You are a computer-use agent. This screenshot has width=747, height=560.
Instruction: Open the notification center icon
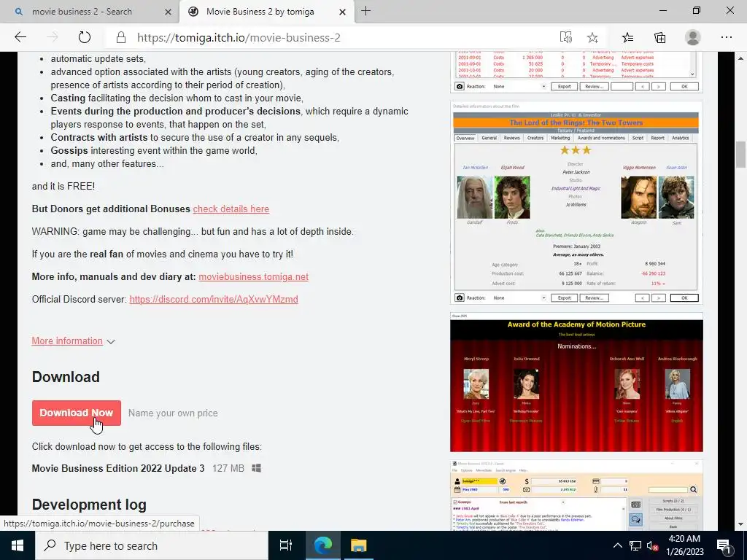coord(724,545)
